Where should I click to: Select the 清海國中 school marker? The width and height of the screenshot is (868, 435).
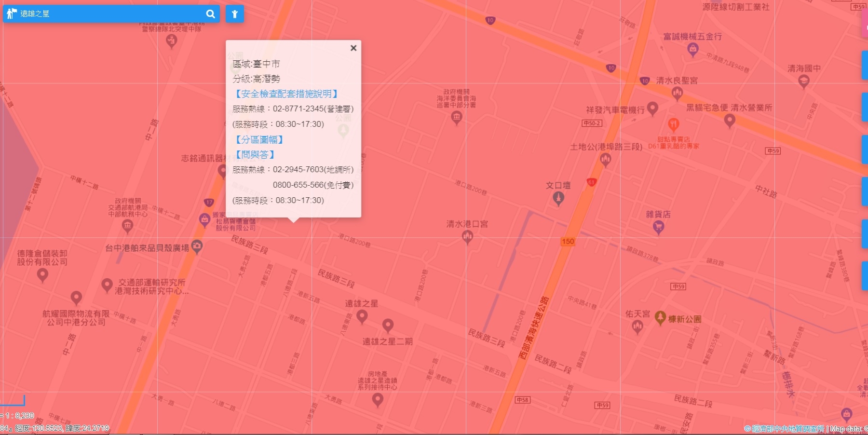click(x=803, y=82)
